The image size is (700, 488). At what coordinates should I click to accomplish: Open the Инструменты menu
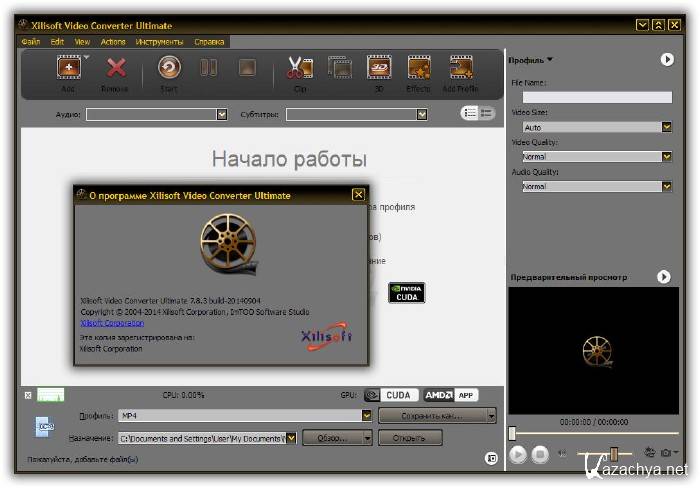coord(160,42)
